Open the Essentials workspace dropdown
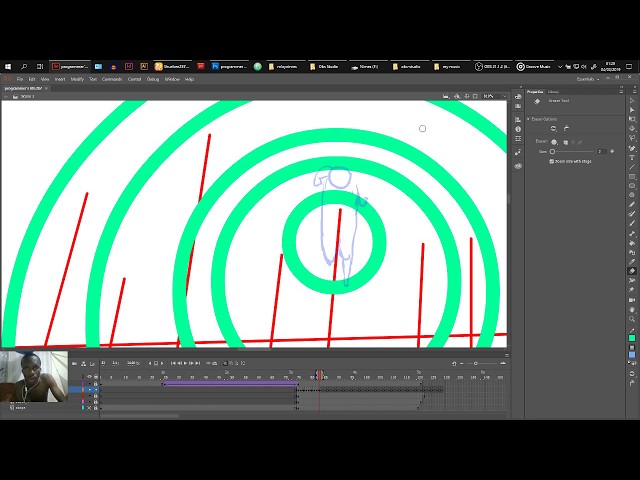The height and width of the screenshot is (480, 640). point(588,79)
